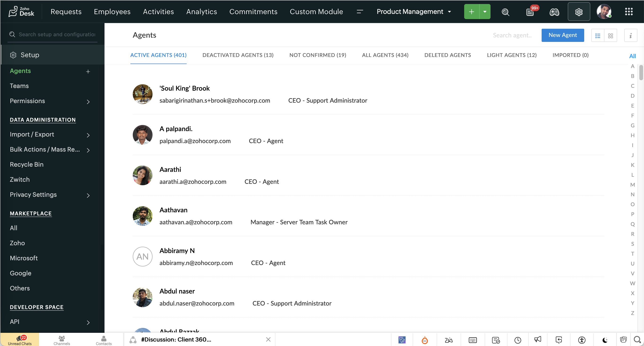644x346 pixels.
Task: Click the page information 'i' icon
Action: point(631,36)
